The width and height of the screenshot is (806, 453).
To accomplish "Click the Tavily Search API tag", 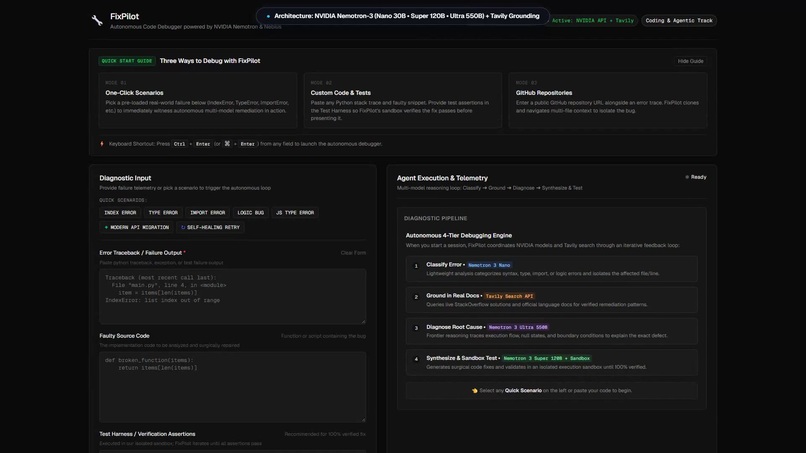I will click(x=509, y=296).
